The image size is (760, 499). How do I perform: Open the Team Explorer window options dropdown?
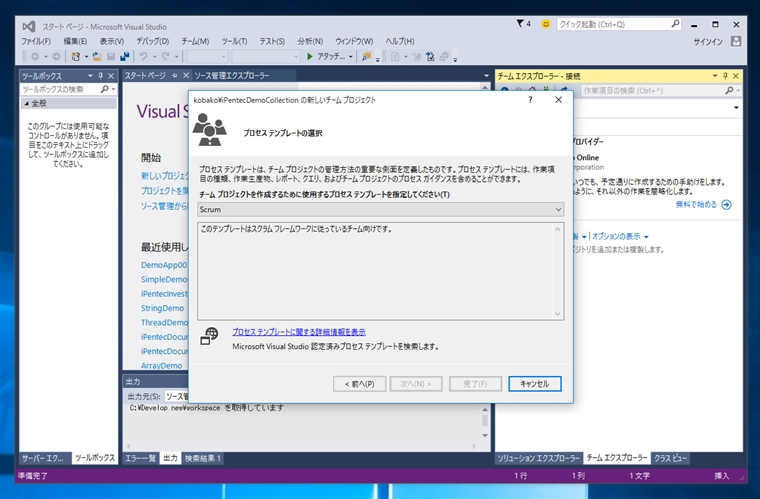[715, 76]
